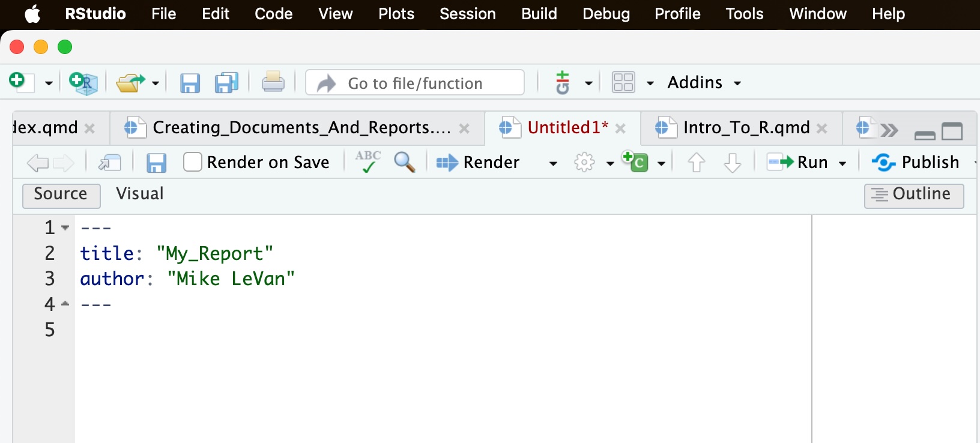980x443 pixels.
Task: Collapse the YAML header fold arrow
Action: (65, 228)
